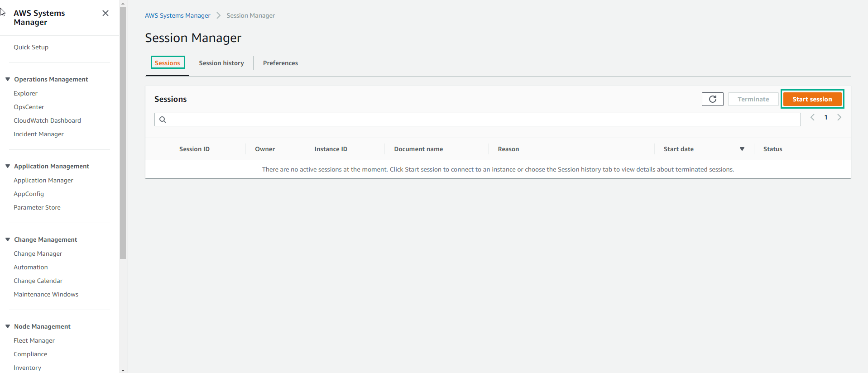The height and width of the screenshot is (373, 868).
Task: Click the search magnifier icon
Action: tap(163, 120)
